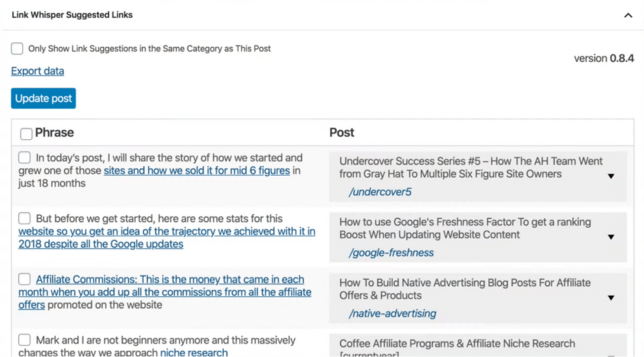This screenshot has width=644, height=357.
Task: Click the "website so you get an idea" anchor link
Action: (167, 231)
